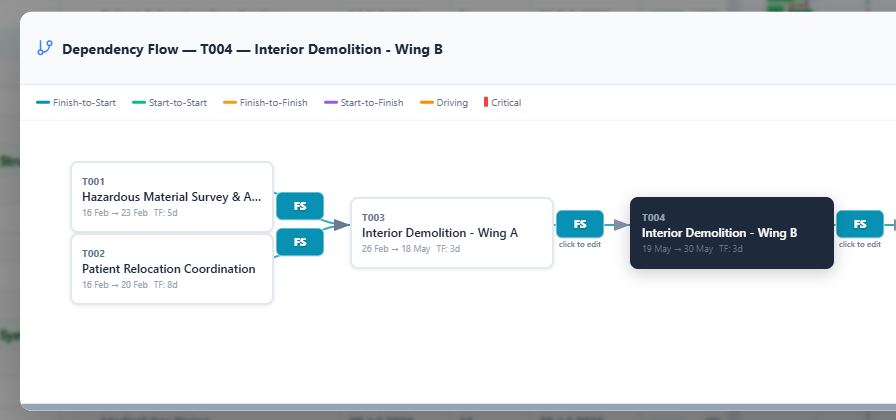This screenshot has width=896, height=420.
Task: Click the dates '26 Feb → 18 May' on T003
Action: coord(396,249)
